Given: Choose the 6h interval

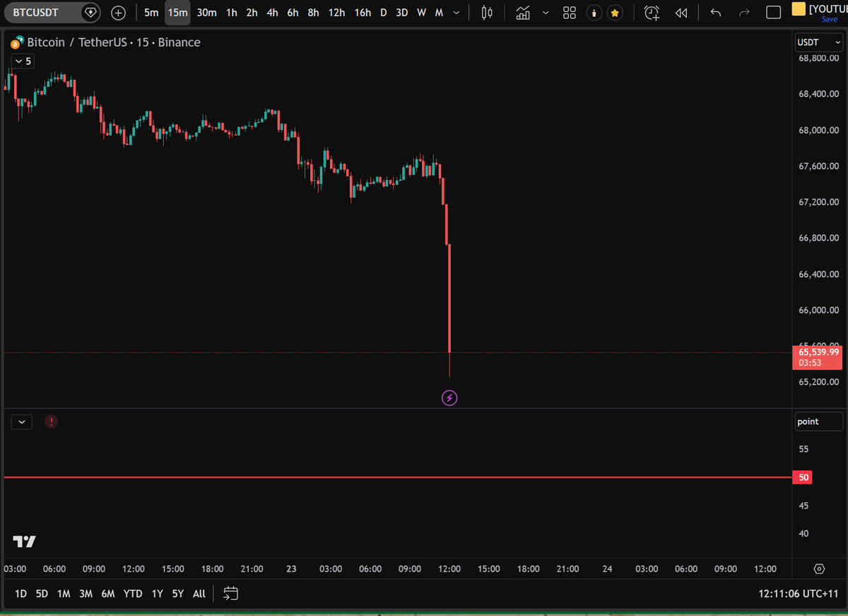Looking at the screenshot, I should [293, 13].
